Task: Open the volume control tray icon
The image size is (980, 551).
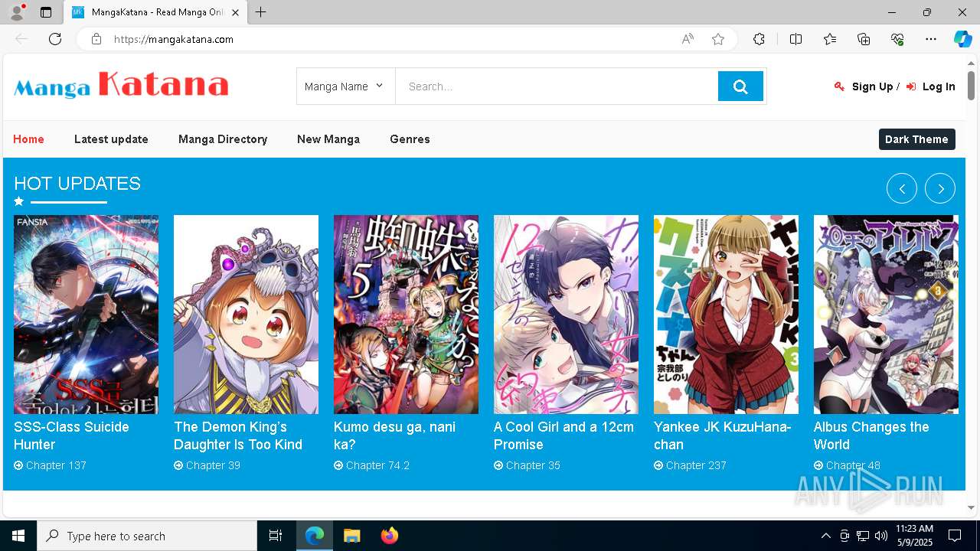Action: 880,536
